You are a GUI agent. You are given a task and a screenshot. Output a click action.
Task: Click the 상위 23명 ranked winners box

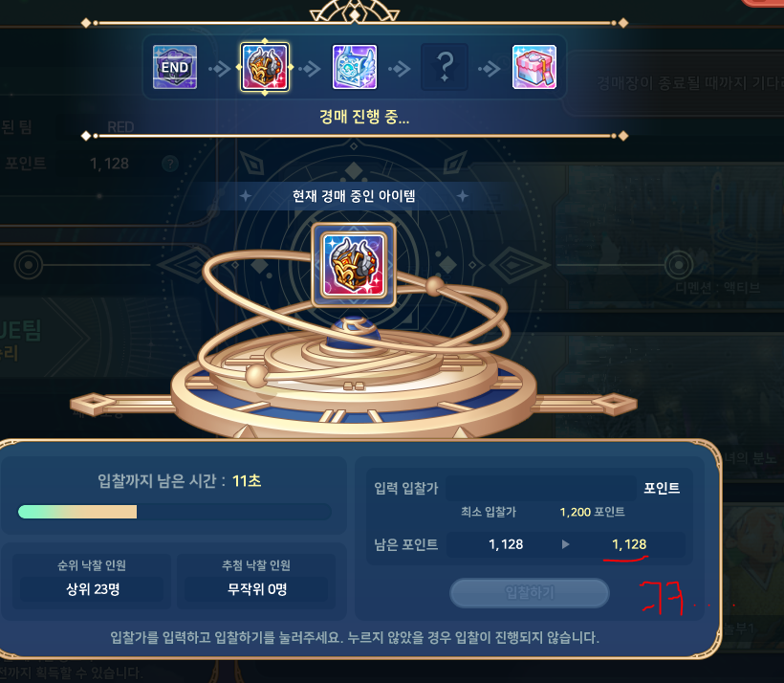[93, 589]
